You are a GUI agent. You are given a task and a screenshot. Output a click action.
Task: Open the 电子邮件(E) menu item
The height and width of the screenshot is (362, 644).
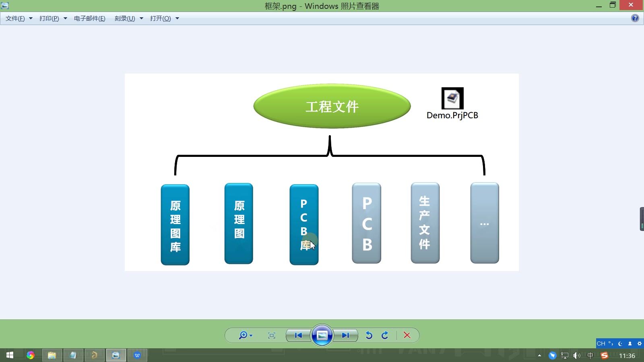(90, 19)
